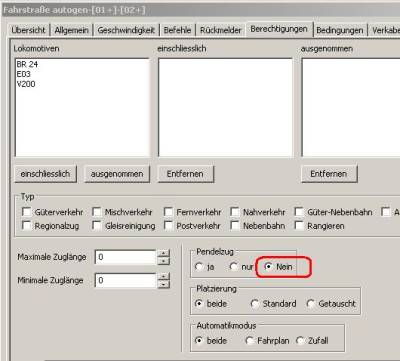The width and height of the screenshot is (400, 361).
Task: Click the Maximale Zuglänge input field
Action: (x=126, y=257)
